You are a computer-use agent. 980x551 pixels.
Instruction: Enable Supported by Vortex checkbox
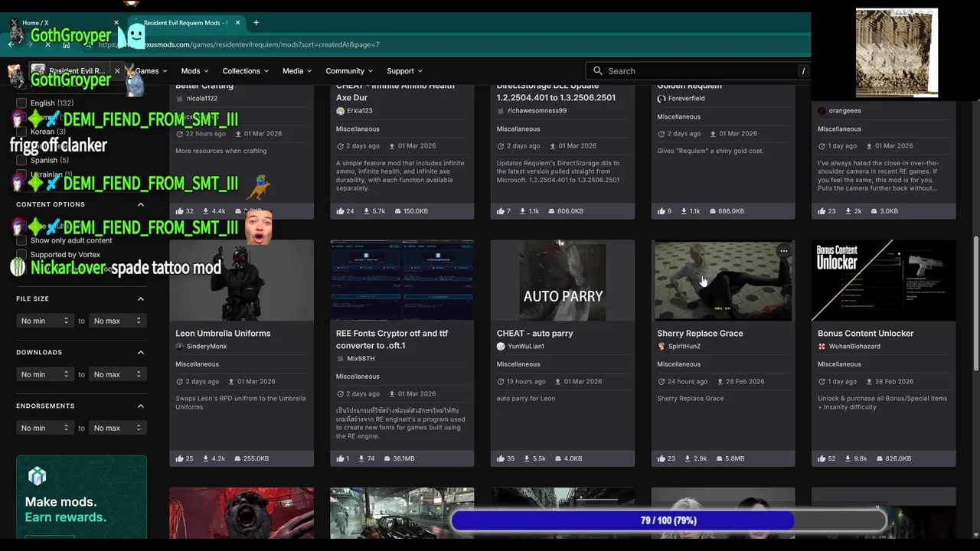click(21, 255)
